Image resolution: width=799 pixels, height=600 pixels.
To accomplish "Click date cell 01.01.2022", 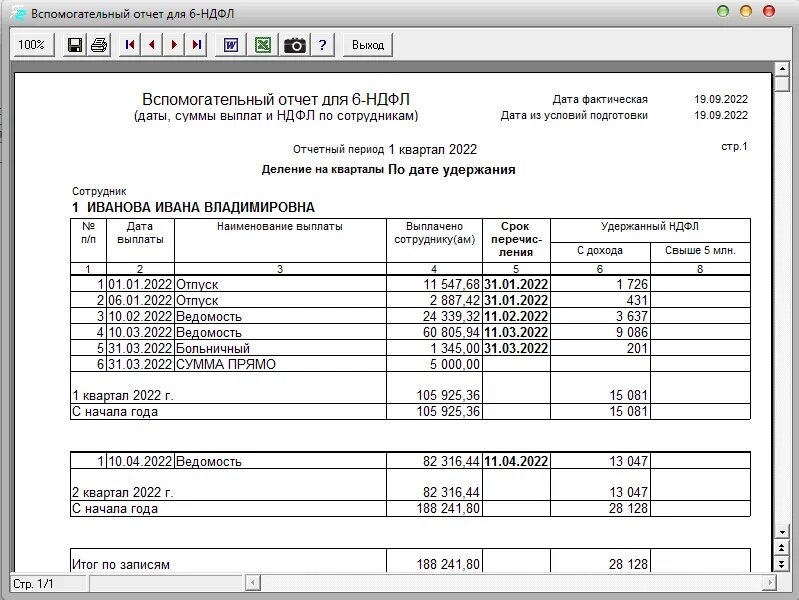I will [140, 284].
